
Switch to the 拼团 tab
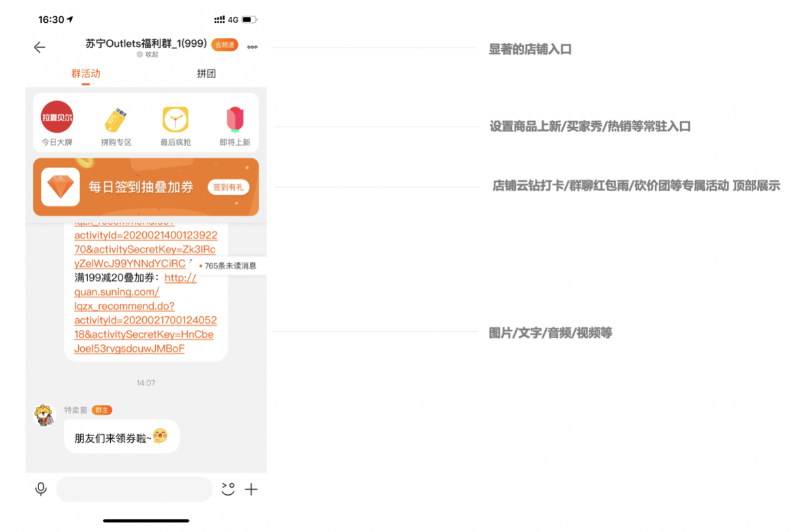point(206,74)
